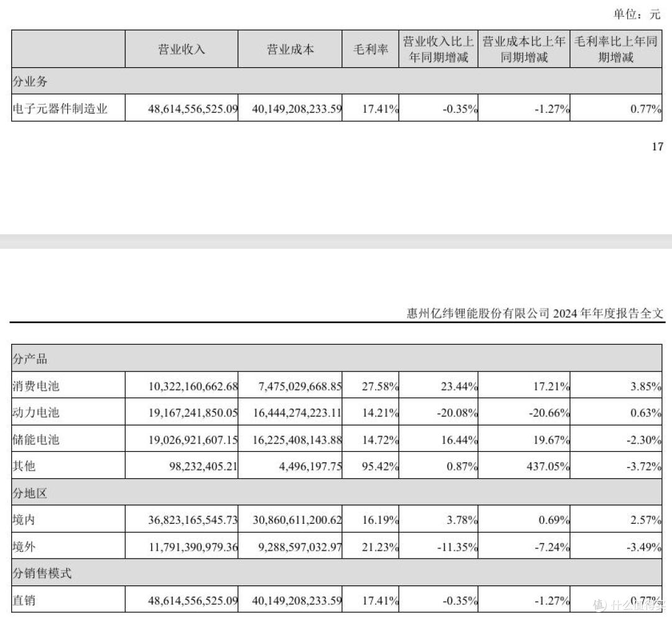Select the 分销售模式 section row
Viewport: 672px width, 619px height.
[x=337, y=573]
